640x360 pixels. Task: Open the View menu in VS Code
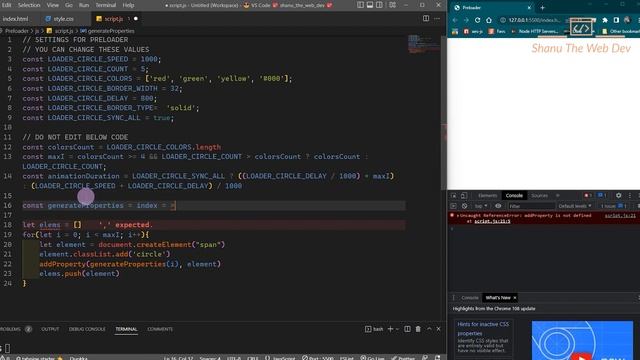click(x=53, y=5)
